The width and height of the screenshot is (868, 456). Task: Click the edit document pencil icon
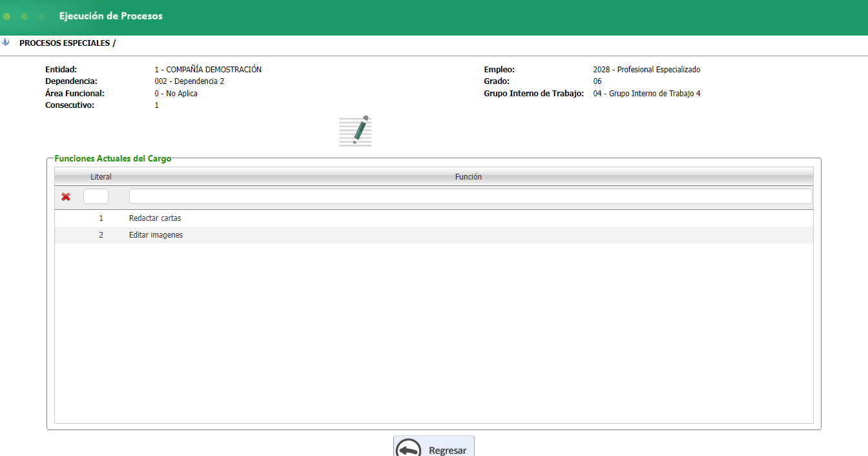355,131
